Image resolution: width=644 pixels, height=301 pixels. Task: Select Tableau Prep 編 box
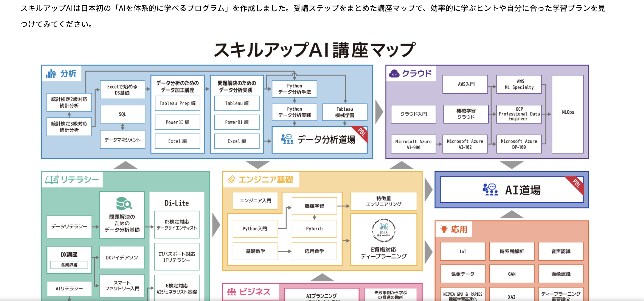(x=178, y=103)
